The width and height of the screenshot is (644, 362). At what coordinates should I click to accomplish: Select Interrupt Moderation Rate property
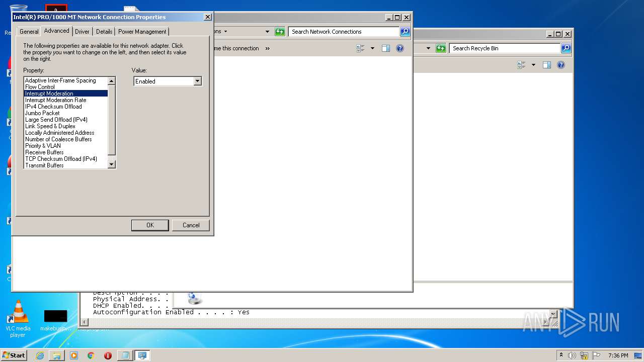pos(65,100)
